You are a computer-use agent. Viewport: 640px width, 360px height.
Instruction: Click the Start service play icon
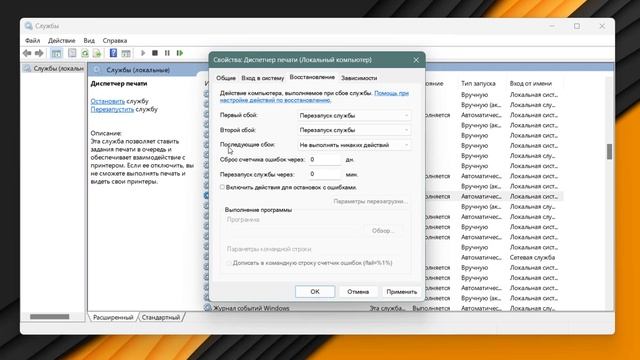pos(143,53)
